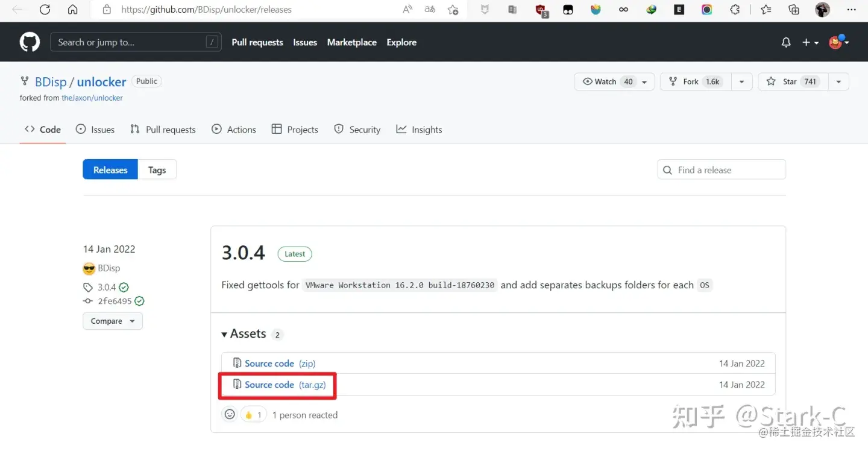868x451 pixels.
Task: Go to the Actions tab
Action: (x=234, y=130)
